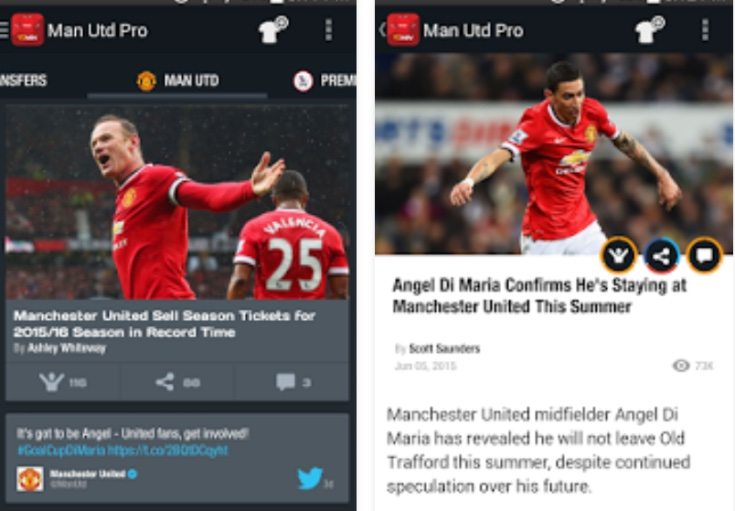Screen dimensions: 735x511
Task: Open three-dot overflow menu in article screen
Action: (705, 30)
